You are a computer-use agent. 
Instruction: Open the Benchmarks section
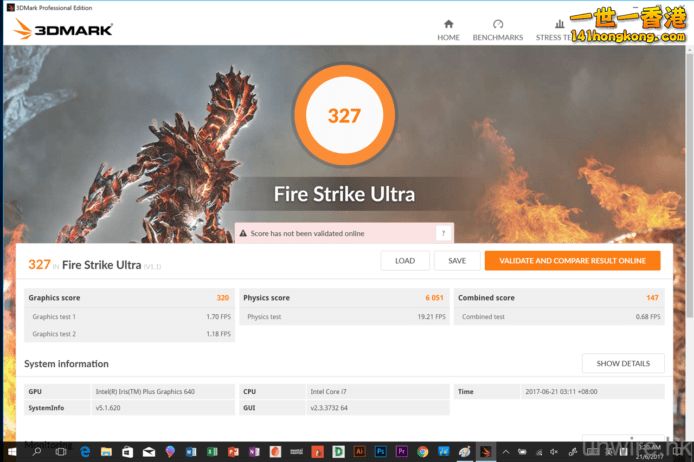498,30
